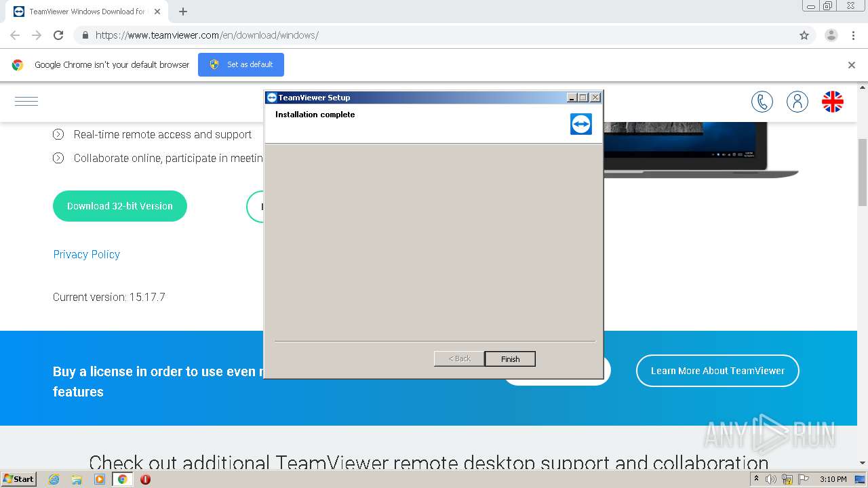
Task: Dismiss the default browser notification bar
Action: pyautogui.click(x=852, y=65)
